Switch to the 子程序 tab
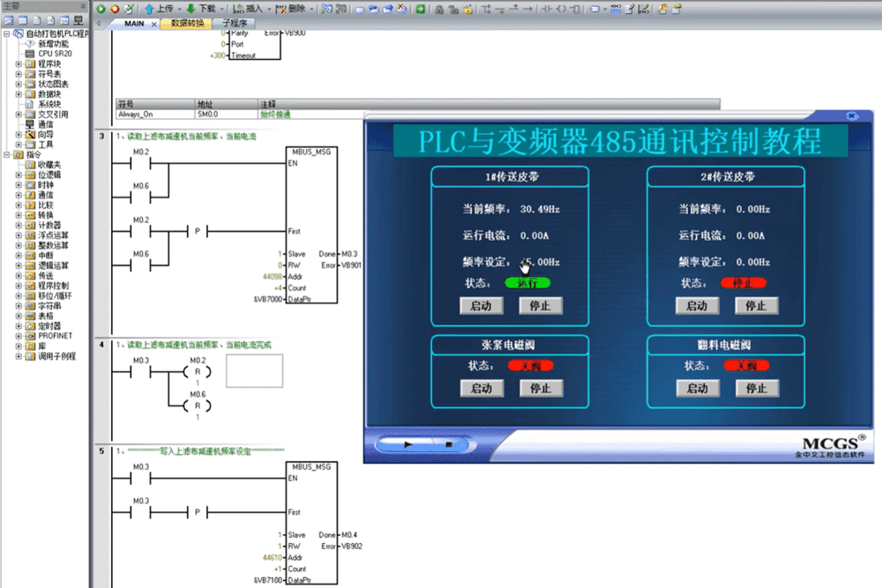 pyautogui.click(x=235, y=24)
